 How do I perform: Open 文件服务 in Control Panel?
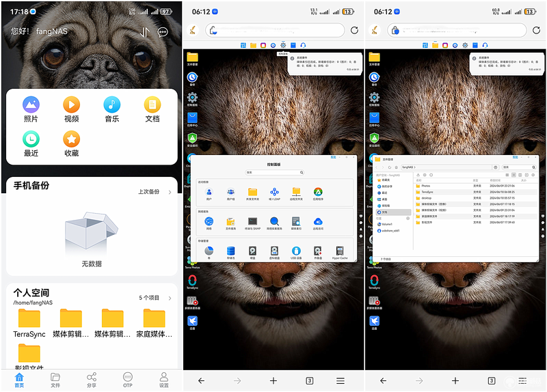230,223
